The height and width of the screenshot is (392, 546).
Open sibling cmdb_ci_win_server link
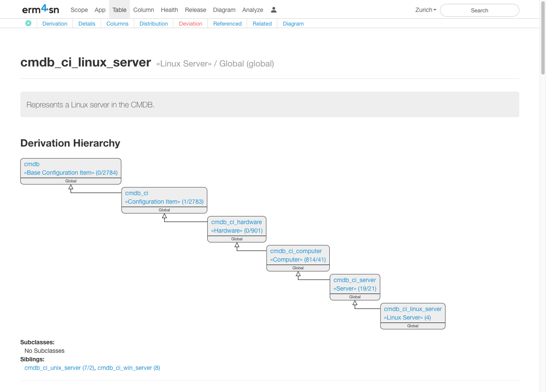128,368
